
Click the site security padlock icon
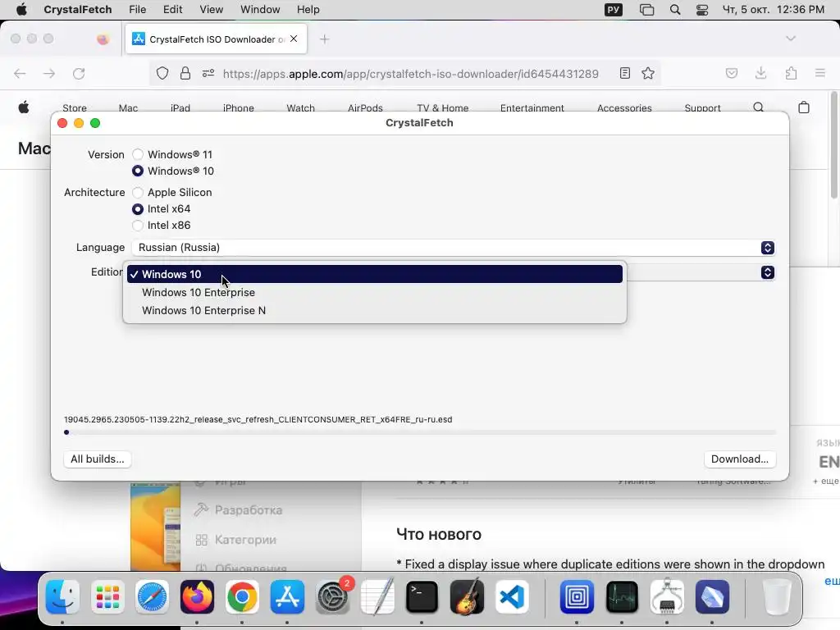(x=185, y=73)
